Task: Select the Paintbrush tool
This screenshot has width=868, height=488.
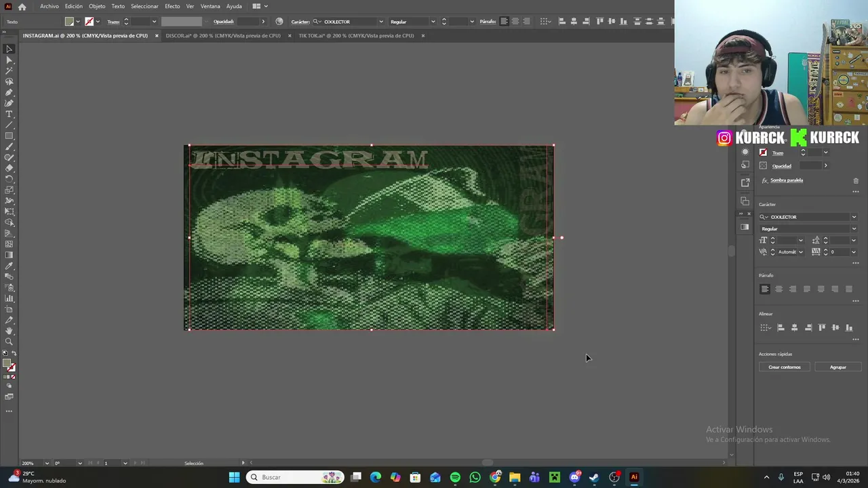Action: pos(9,146)
